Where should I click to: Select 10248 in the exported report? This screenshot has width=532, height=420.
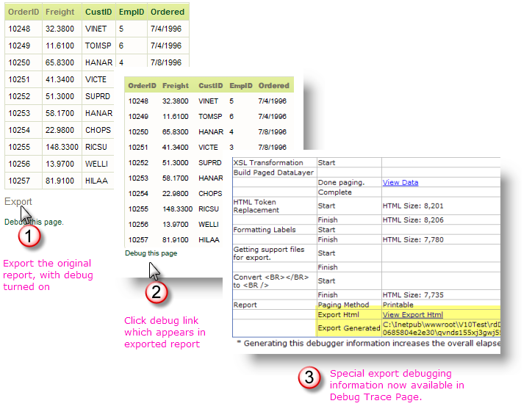(138, 101)
